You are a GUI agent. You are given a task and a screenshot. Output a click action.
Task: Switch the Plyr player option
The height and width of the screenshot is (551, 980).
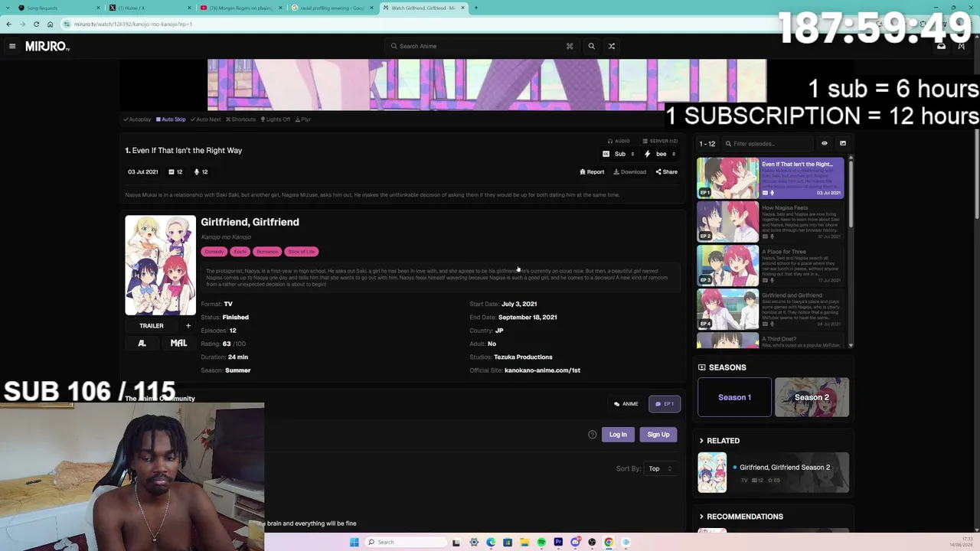(302, 119)
